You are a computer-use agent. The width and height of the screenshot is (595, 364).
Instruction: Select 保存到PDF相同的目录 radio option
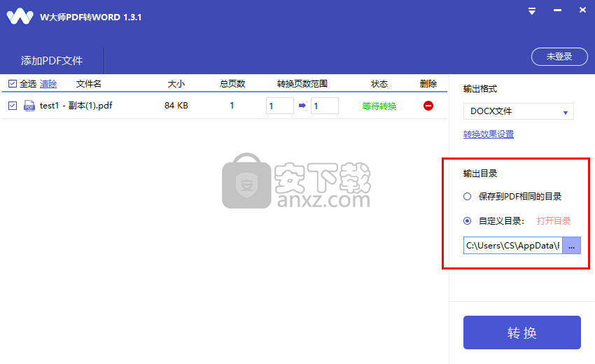[467, 196]
